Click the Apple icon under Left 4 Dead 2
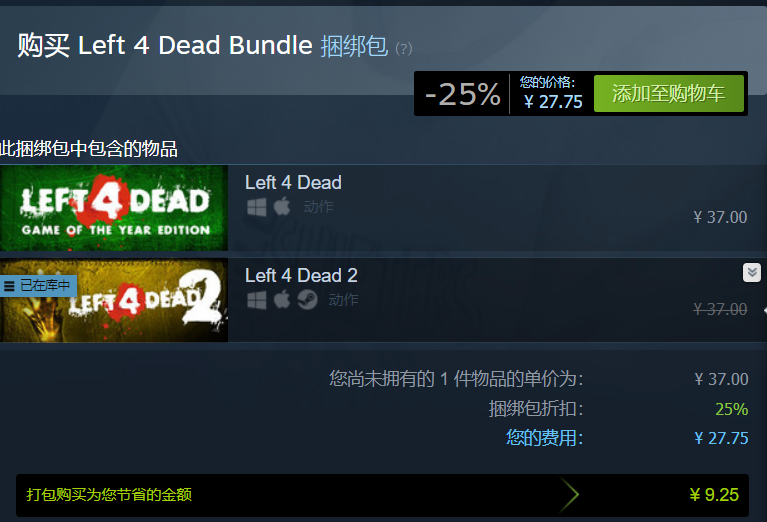The width and height of the screenshot is (767, 522). [x=282, y=299]
